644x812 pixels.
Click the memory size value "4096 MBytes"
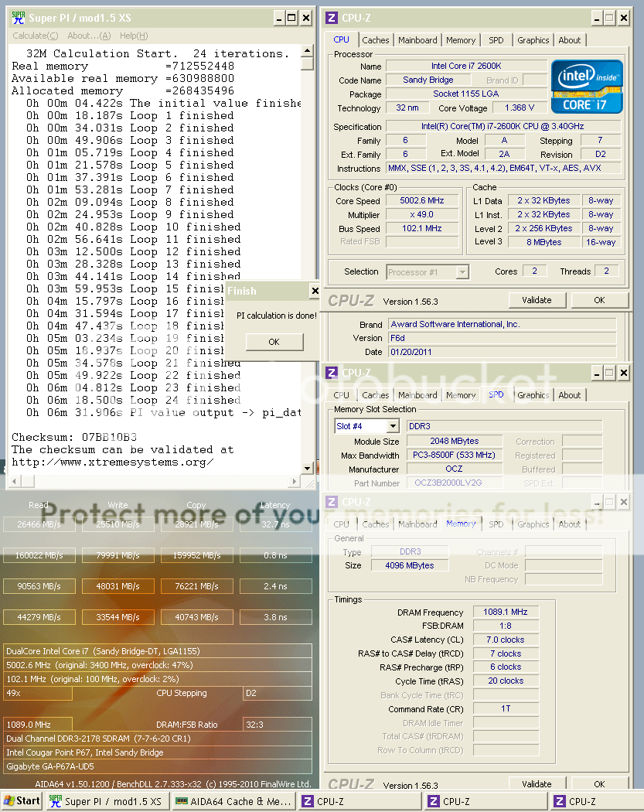pyautogui.click(x=410, y=565)
